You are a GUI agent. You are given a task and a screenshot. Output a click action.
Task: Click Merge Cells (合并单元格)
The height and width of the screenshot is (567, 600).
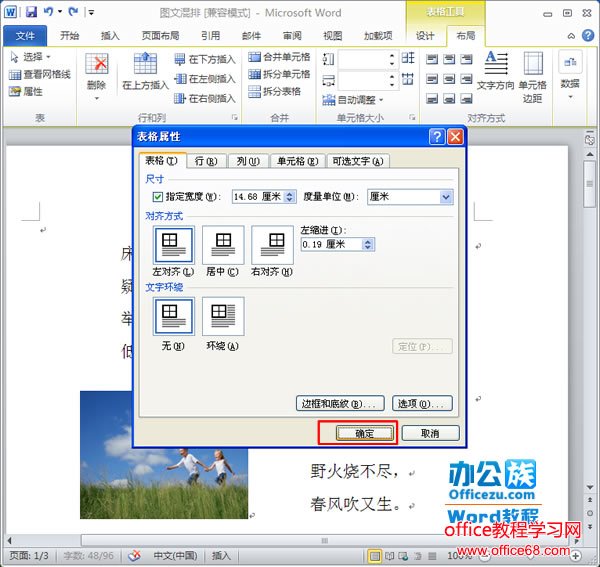[x=279, y=57]
